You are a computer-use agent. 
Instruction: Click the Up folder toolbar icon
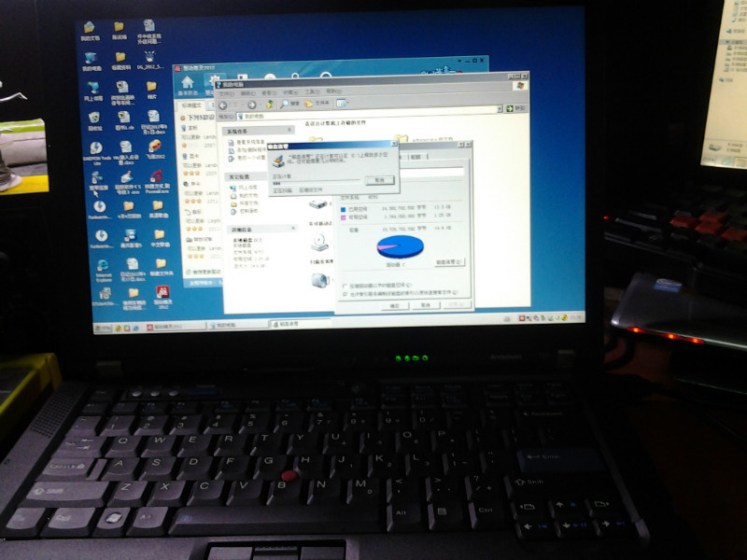point(268,104)
